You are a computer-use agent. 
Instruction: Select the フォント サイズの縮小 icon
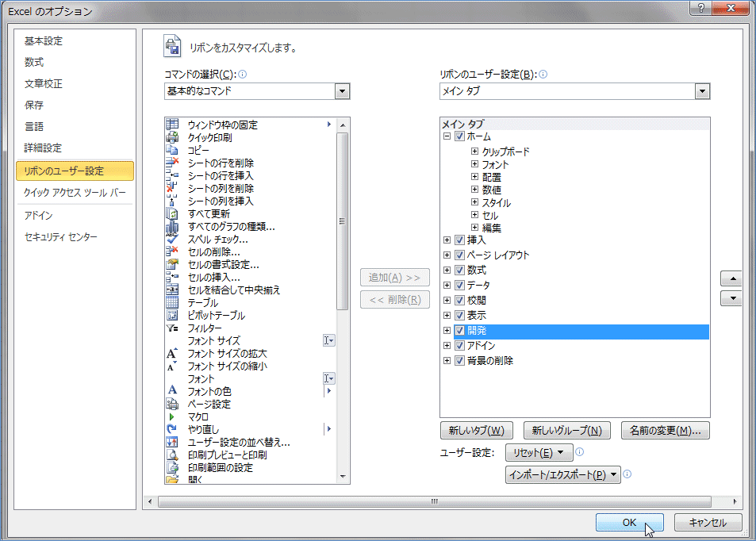coord(172,366)
